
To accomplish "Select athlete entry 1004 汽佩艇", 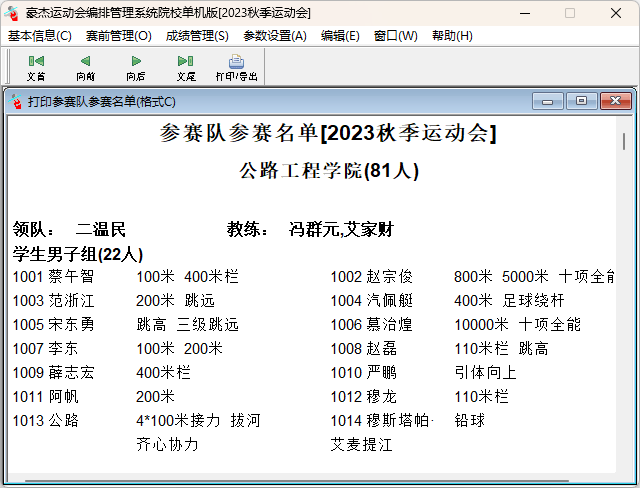I will point(371,301).
